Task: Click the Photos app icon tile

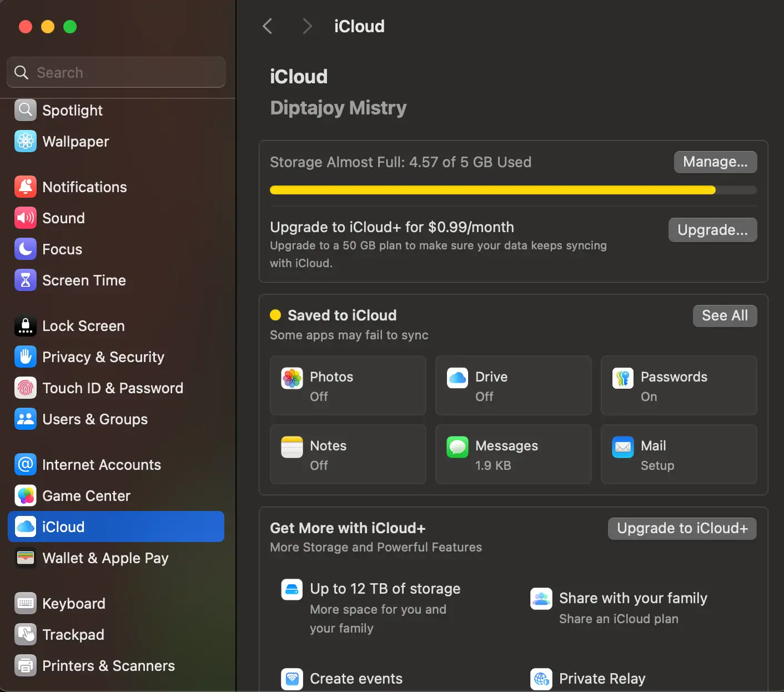Action: (292, 378)
